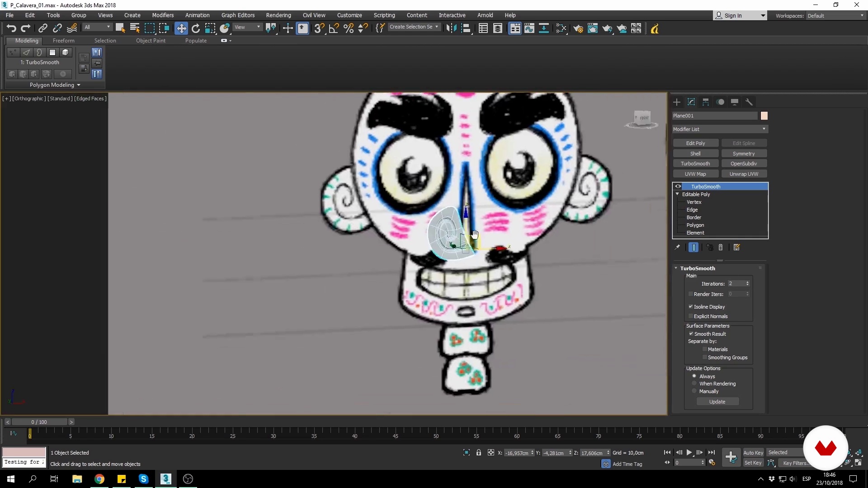Click the time slider 0 / 100 handle
Screen dimensions: 868x488
click(x=39, y=422)
